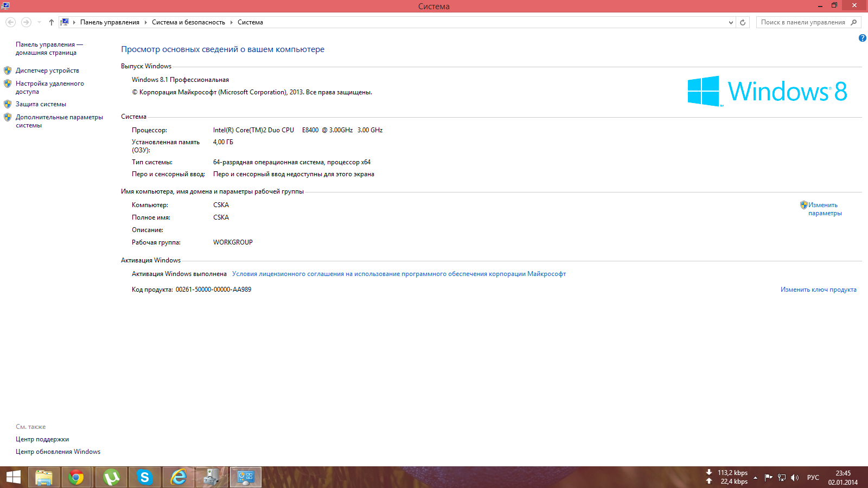Image resolution: width=868 pixels, height=488 pixels.
Task: Click Изменить параметры link
Action: (825, 209)
